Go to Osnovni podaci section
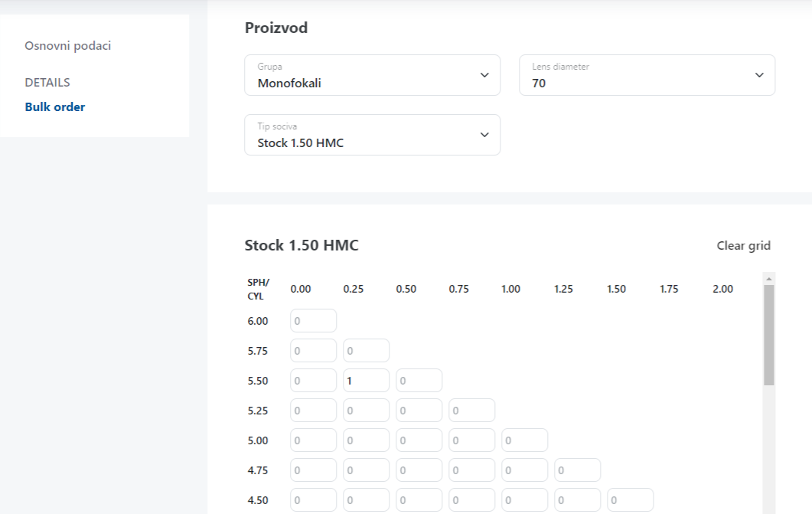 68,46
